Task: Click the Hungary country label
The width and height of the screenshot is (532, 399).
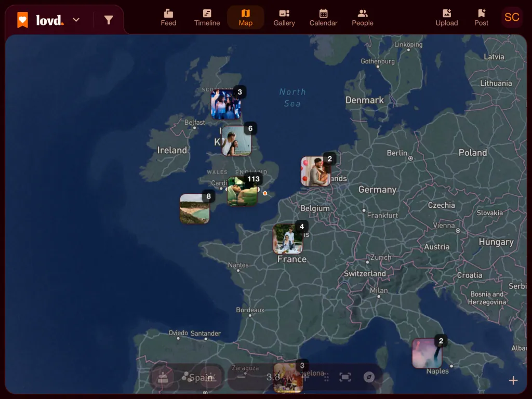Action: [496, 242]
